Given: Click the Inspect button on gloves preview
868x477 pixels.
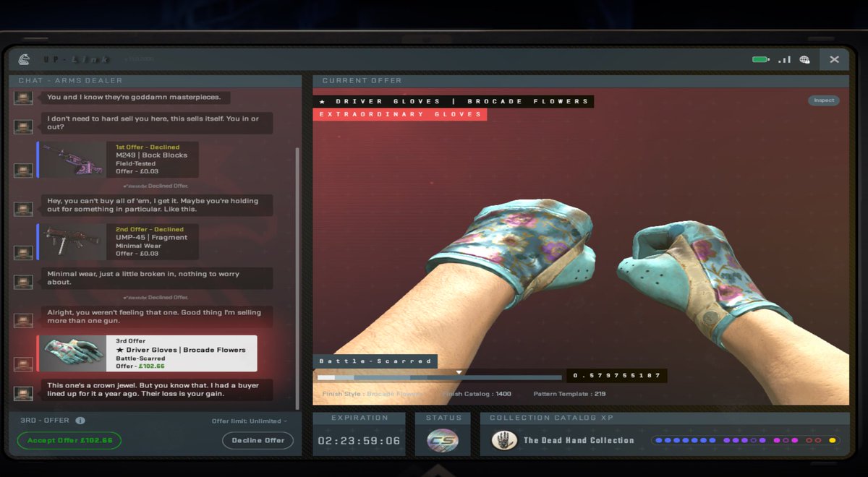Looking at the screenshot, I should pyautogui.click(x=824, y=100).
